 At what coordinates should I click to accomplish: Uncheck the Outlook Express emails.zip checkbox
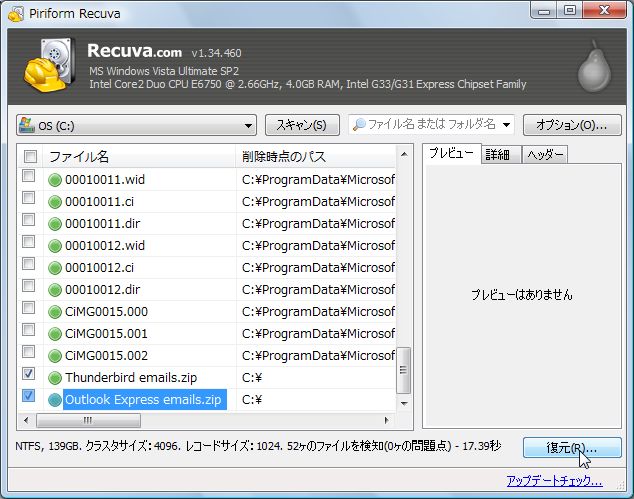pos(28,395)
